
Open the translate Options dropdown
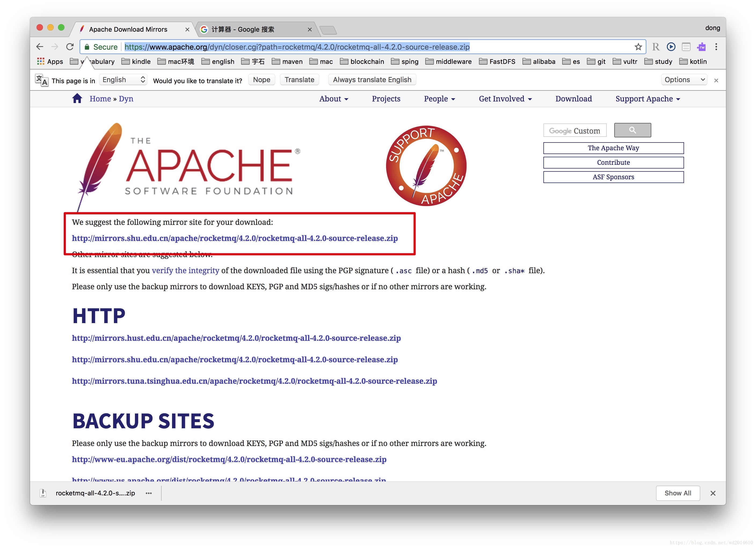(x=684, y=80)
